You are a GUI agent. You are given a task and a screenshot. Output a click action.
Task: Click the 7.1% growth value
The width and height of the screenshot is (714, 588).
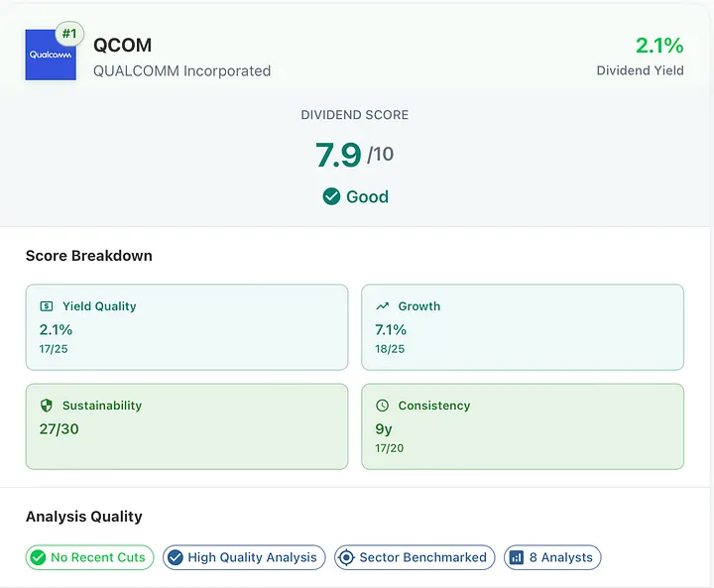pos(391,329)
